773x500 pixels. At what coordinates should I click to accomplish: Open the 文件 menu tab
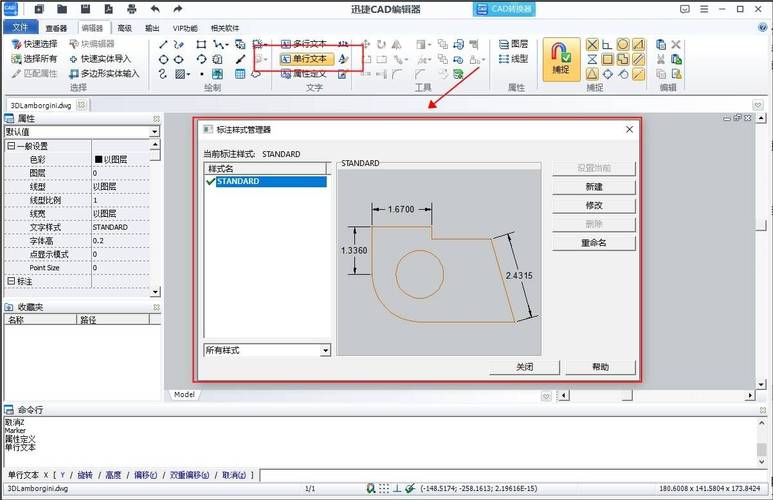point(20,27)
